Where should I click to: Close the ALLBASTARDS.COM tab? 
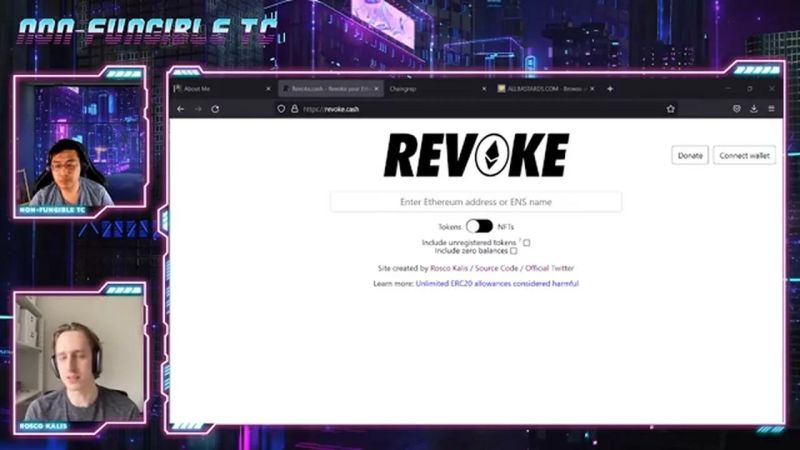tap(592, 89)
